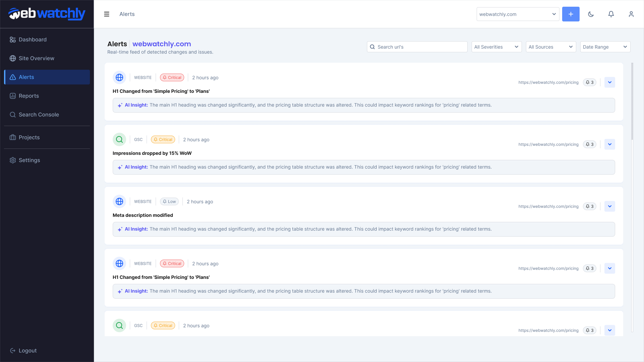Viewport: 644px width, 362px height.
Task: Click the globe icon on the first alert
Action: 119,77
